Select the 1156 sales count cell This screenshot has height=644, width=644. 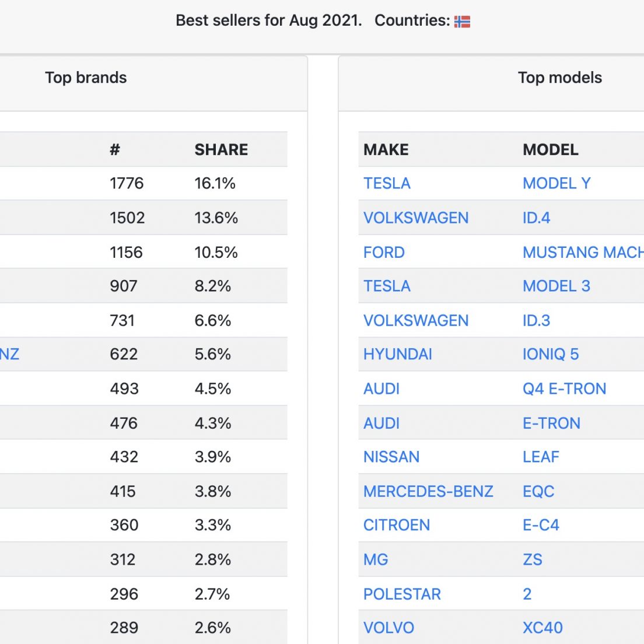(126, 252)
